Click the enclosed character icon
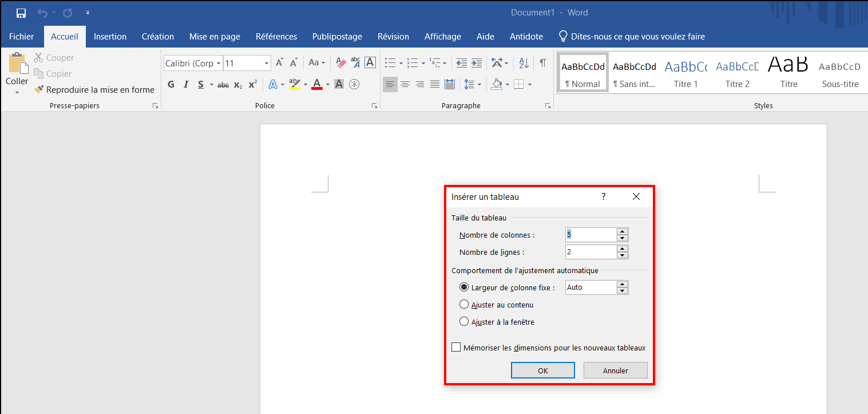 [x=354, y=85]
